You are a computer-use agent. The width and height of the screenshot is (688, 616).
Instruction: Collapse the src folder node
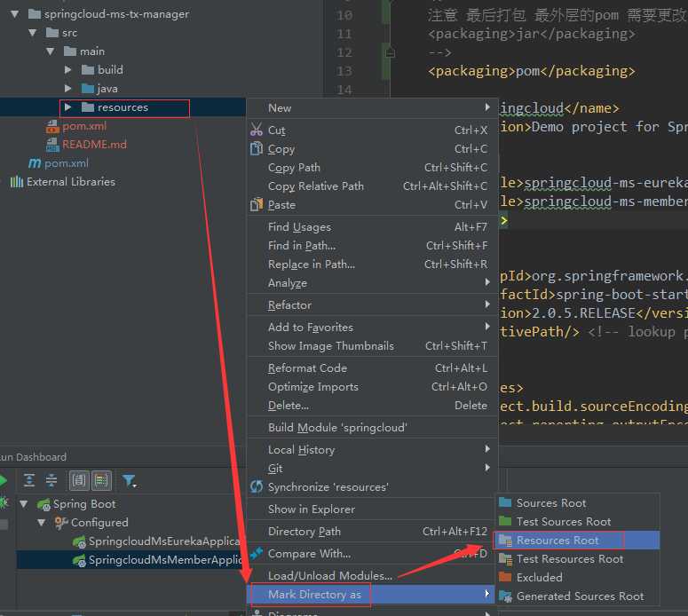(x=33, y=33)
